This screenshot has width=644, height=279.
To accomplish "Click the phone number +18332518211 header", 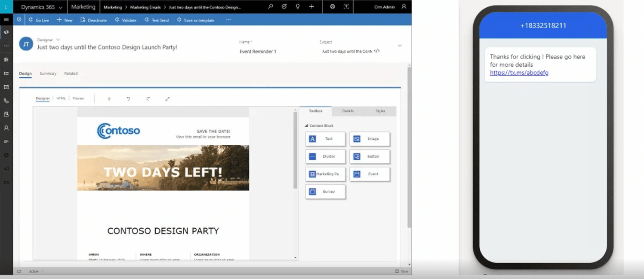I will [543, 25].
